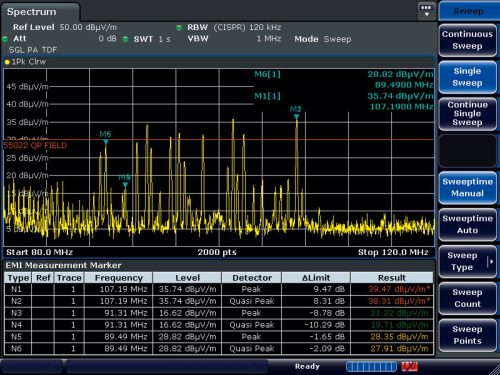Viewport: 500px width, 375px height.
Task: Click the 55022 QP FIELD limit line label
Action: [35, 145]
